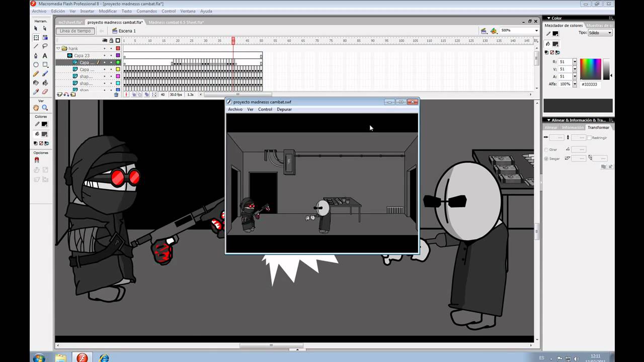Toggle Edit Multiple Frames button

pos(147,95)
